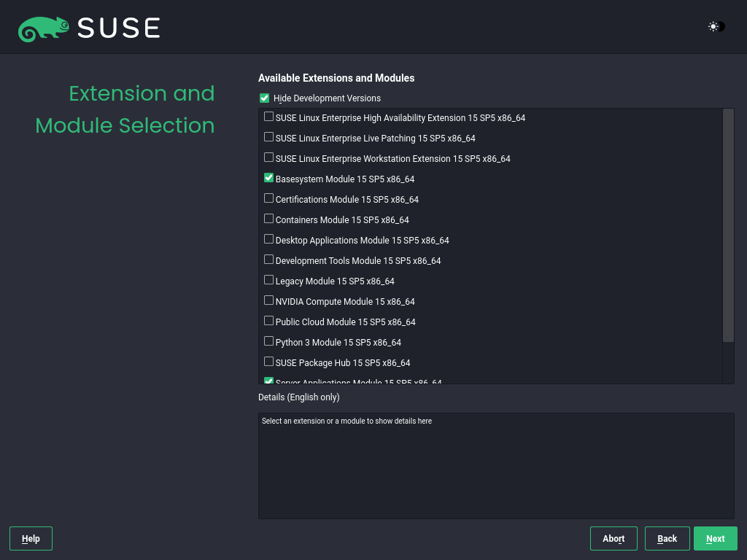The height and width of the screenshot is (560, 747).
Task: Select SUSE Linux Enterprise Live Patching extension
Action: pos(268,136)
